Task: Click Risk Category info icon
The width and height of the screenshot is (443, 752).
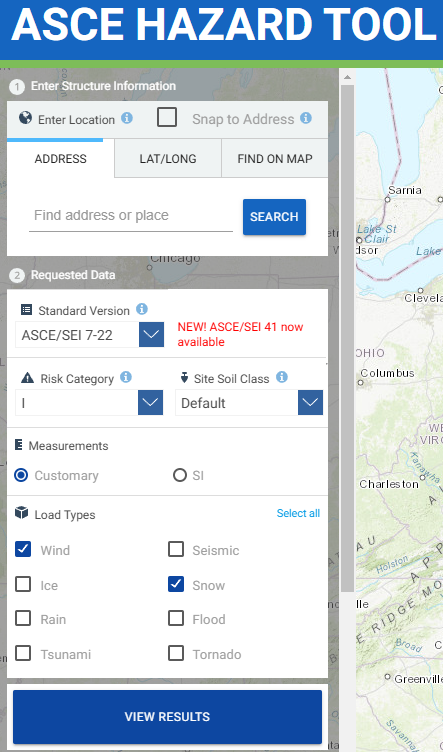Action: click(126, 377)
